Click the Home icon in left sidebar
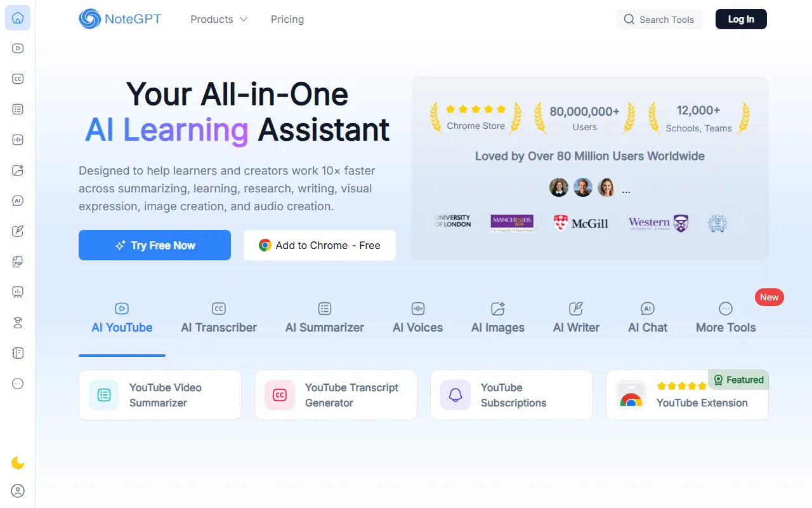The image size is (812, 508). tap(18, 18)
